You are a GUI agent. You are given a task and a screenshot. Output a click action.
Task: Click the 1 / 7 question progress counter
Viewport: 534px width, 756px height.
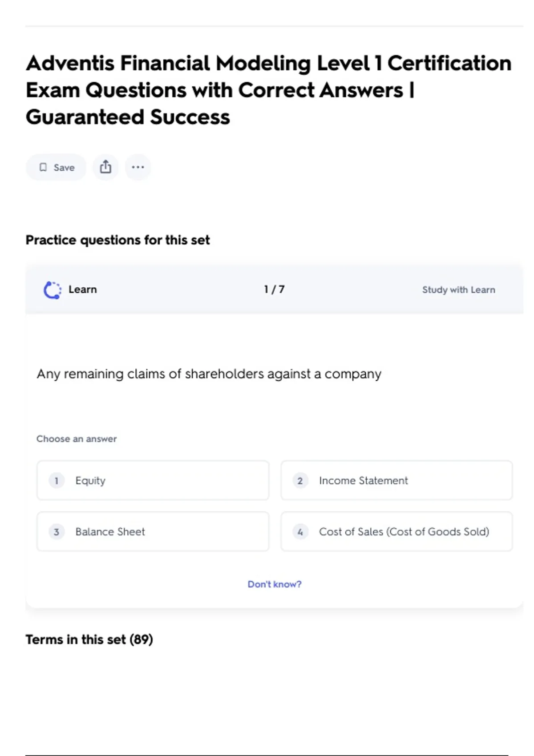tap(274, 290)
